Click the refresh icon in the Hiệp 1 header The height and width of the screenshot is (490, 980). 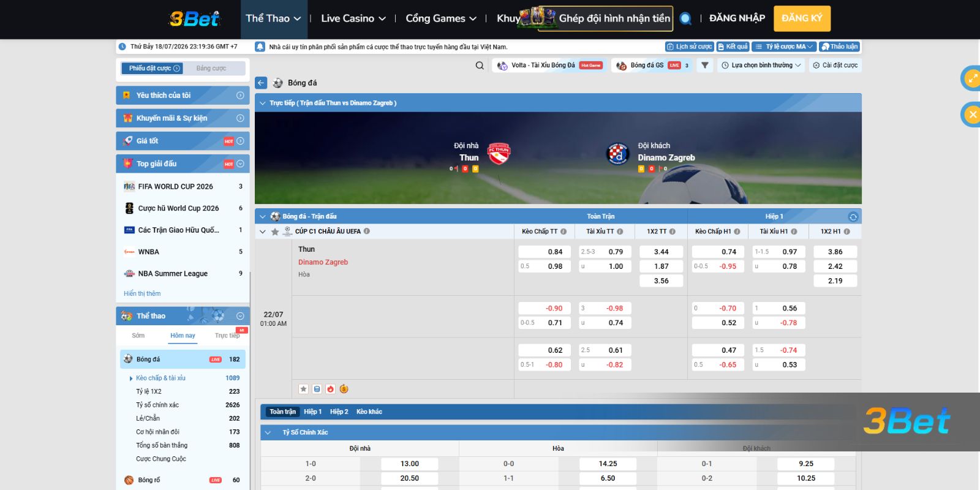pos(853,217)
